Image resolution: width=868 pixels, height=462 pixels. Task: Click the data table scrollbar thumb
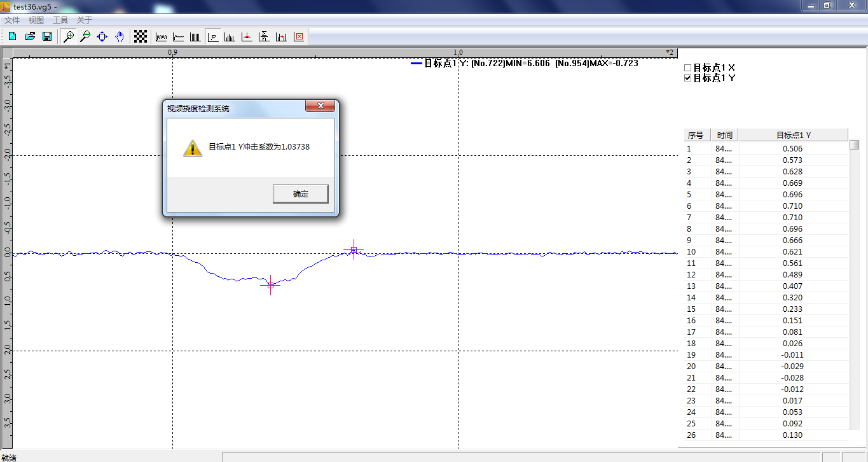(x=855, y=144)
